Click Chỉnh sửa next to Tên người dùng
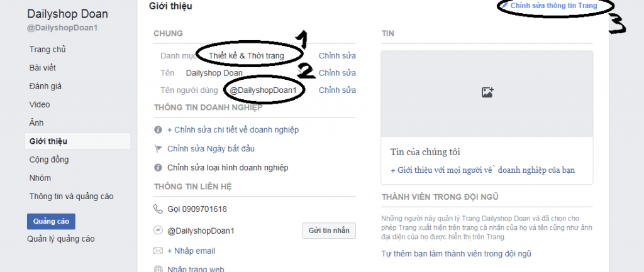 point(337,90)
